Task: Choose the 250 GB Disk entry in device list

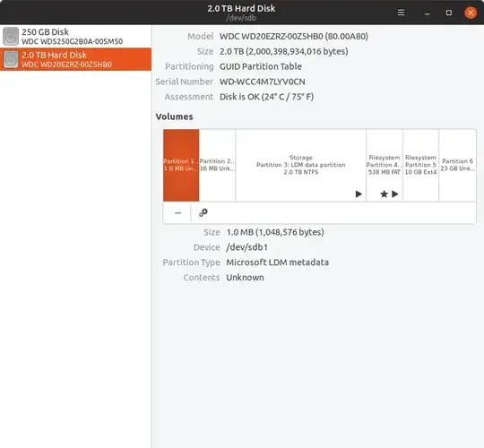Action: point(75,37)
